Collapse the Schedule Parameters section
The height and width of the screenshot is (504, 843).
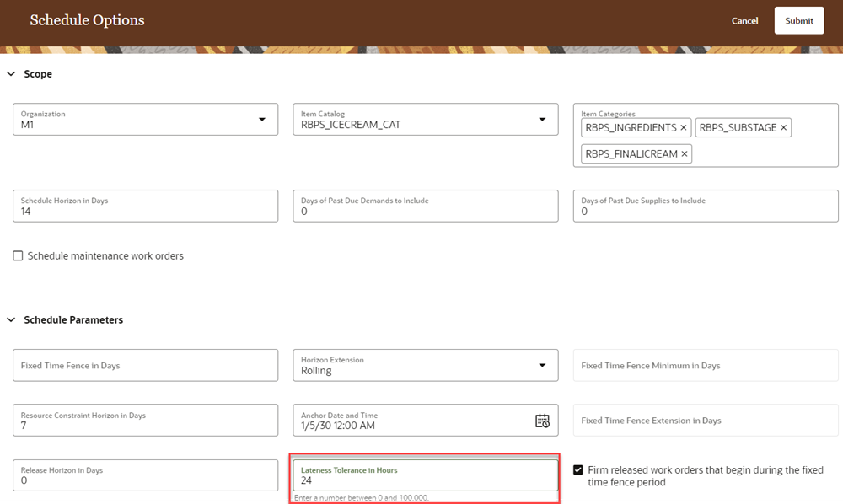coord(11,319)
